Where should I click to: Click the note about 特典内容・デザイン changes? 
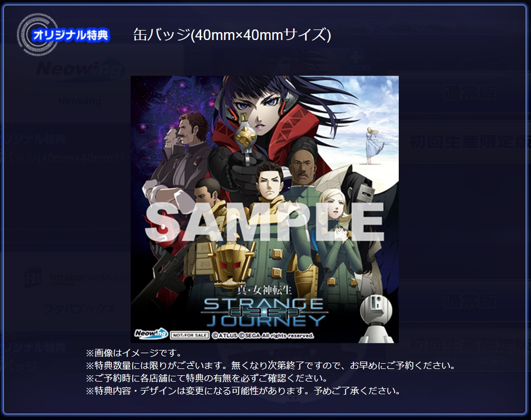click(243, 391)
